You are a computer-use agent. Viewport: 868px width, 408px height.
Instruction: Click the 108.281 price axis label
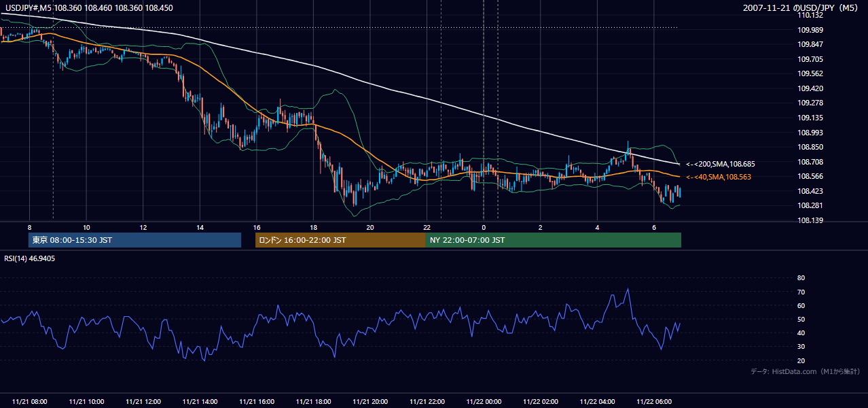click(811, 205)
